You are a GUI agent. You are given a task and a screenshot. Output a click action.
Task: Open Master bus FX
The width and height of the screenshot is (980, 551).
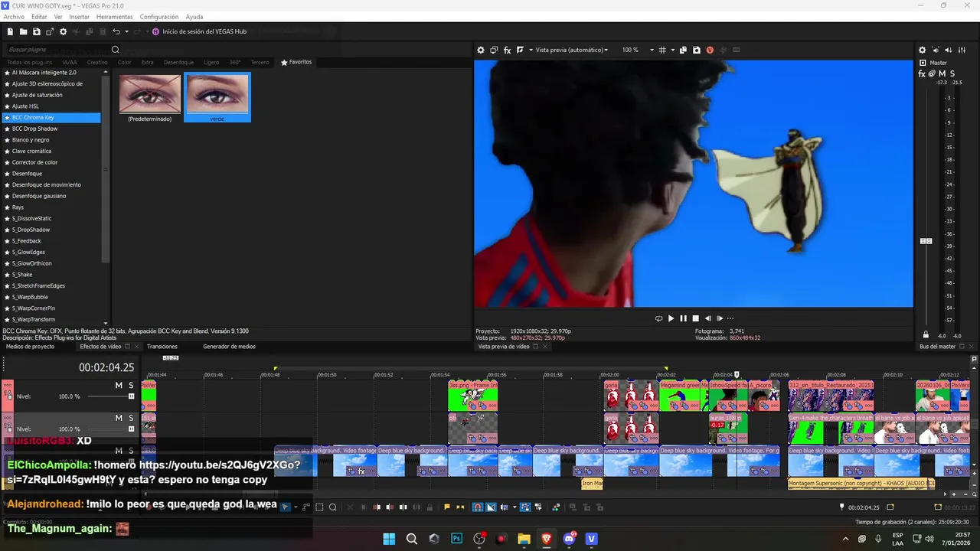(x=922, y=73)
